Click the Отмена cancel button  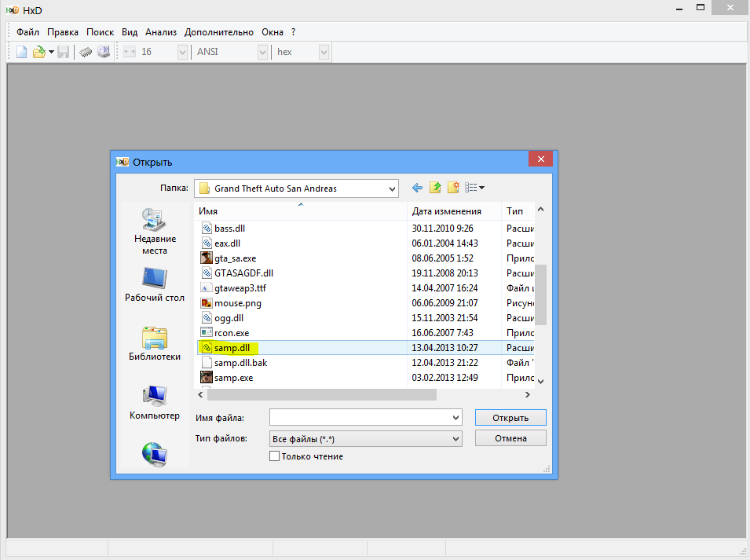(x=510, y=438)
